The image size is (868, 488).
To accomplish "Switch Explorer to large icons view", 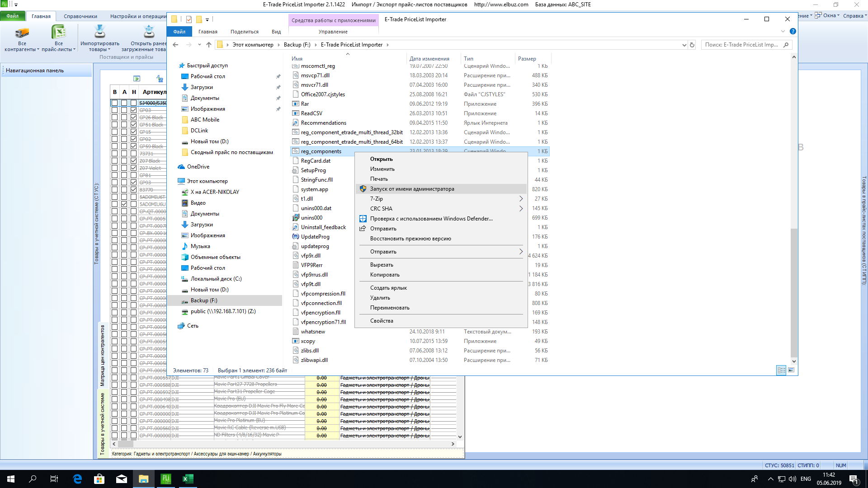I will 791,370.
